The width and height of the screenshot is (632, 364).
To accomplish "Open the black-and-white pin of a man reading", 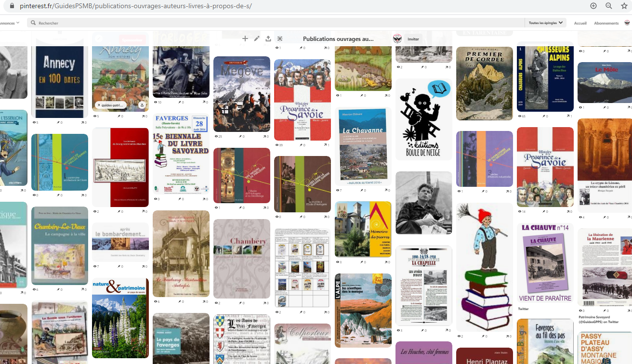I will (424, 203).
